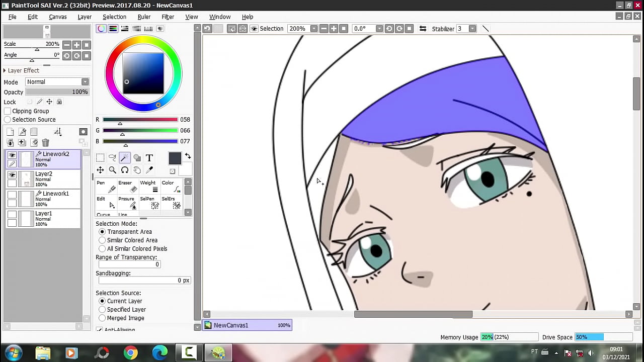Screen dimensions: 644x362
Task: Click the dark foreground color swatch
Action: pos(175,158)
